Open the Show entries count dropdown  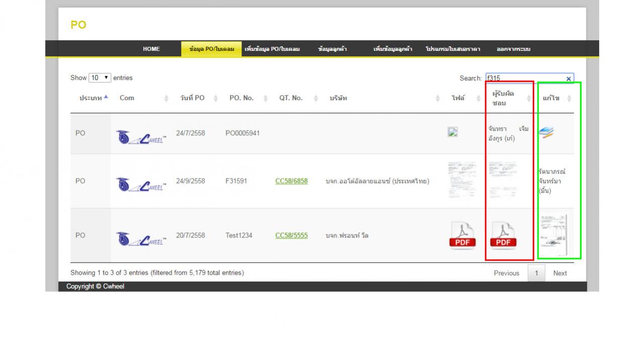click(100, 78)
